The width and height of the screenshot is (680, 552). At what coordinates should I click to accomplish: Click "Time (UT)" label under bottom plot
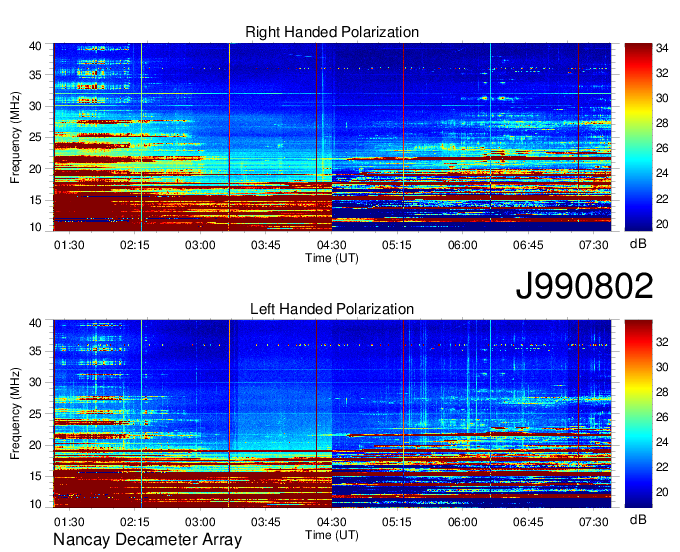click(332, 535)
